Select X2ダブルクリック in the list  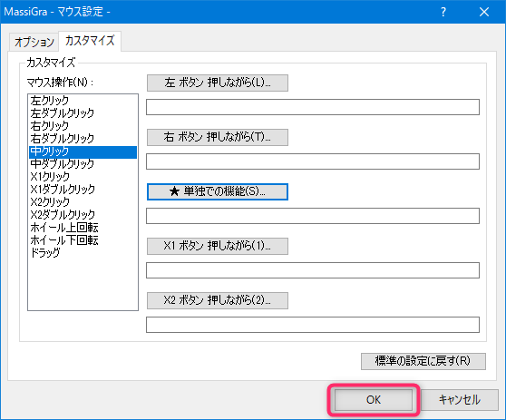(83, 215)
